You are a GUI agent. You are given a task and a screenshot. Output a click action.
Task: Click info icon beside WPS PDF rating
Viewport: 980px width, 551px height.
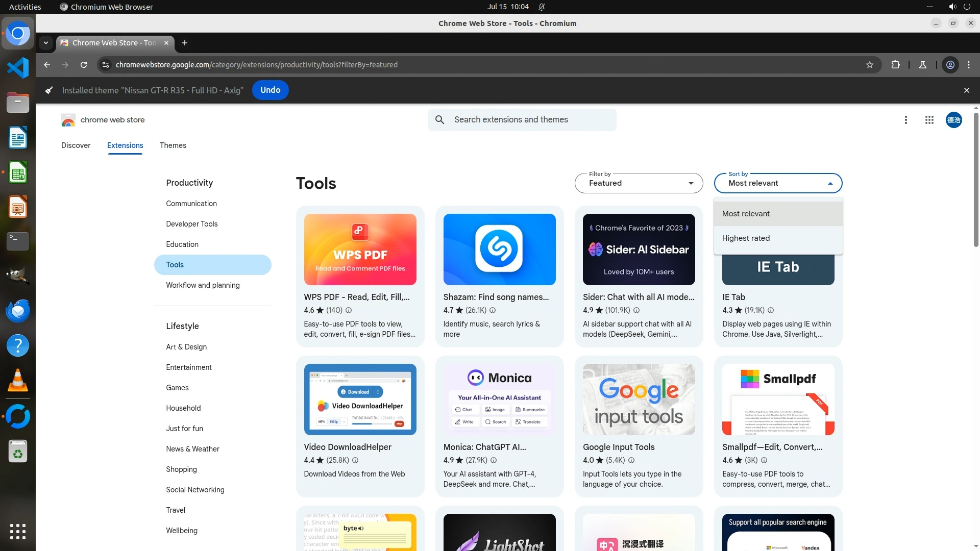(349, 310)
